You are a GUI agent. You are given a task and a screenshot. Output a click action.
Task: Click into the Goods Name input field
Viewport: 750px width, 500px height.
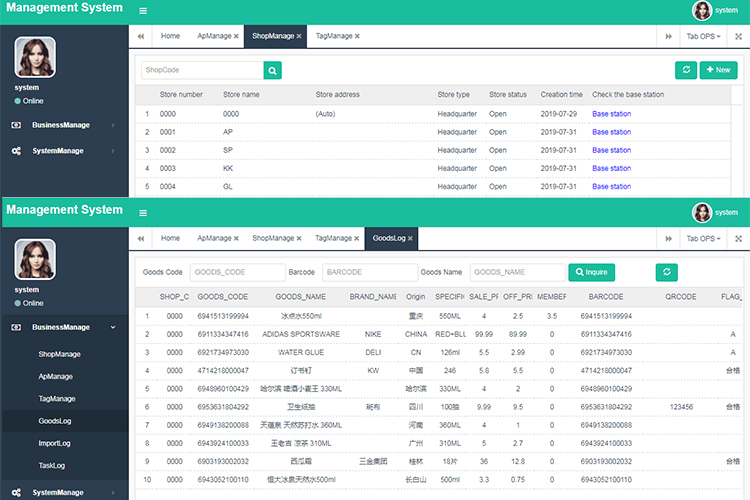[x=517, y=272]
